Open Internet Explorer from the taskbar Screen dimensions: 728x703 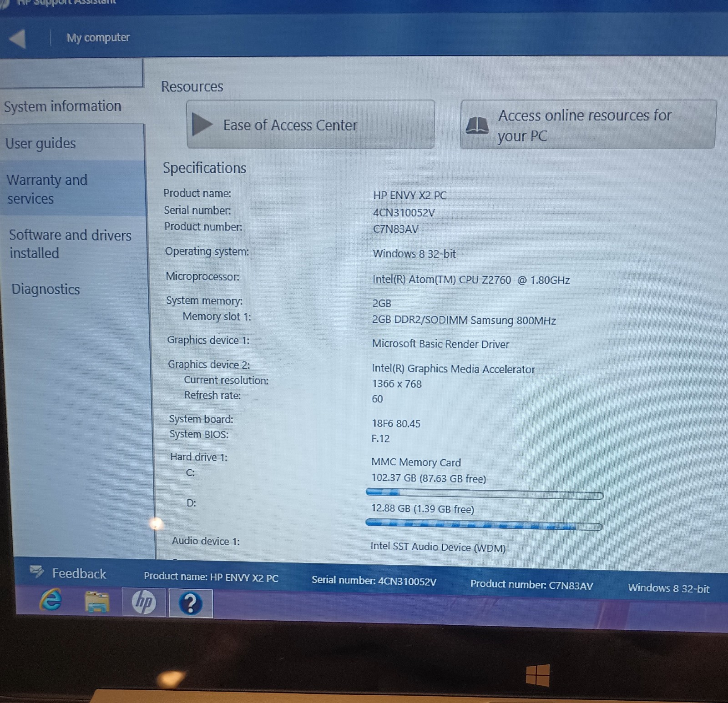51,599
